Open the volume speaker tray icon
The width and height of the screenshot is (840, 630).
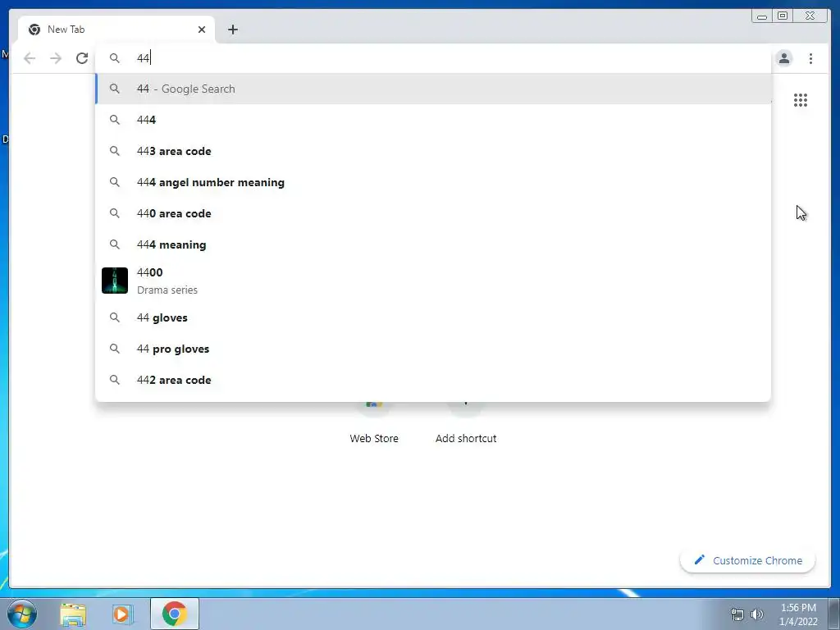[756, 614]
